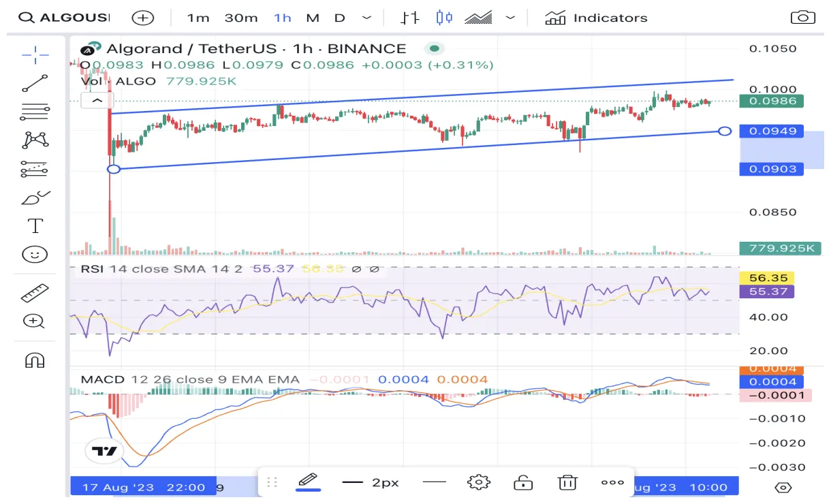This screenshot has height=504, width=831.
Task: Unlock the drawing lock toggle
Action: point(522,482)
